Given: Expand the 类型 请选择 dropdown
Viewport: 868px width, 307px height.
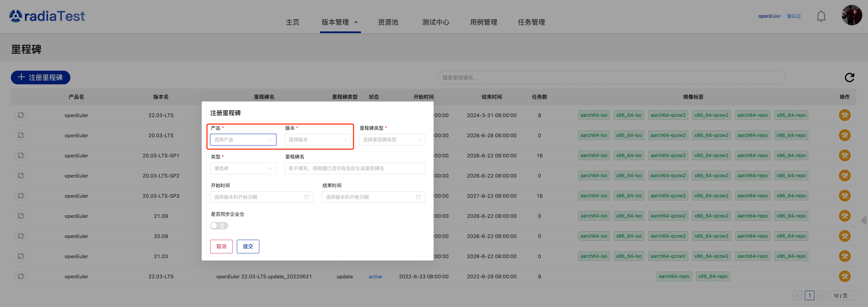Looking at the screenshot, I should (243, 168).
